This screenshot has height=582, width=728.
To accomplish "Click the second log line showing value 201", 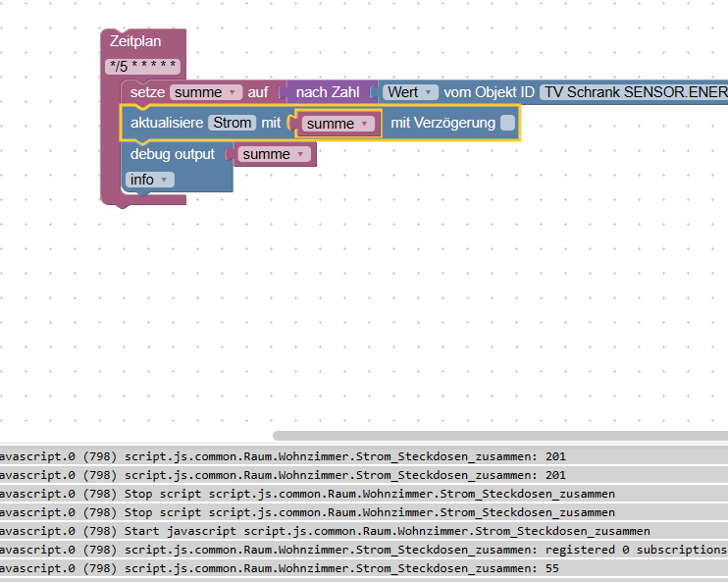I will [364, 475].
